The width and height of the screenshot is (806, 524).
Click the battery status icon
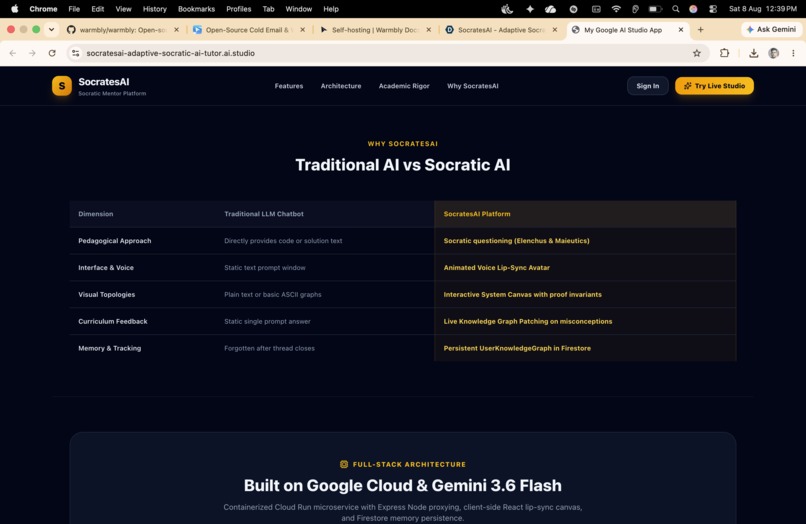click(x=655, y=9)
